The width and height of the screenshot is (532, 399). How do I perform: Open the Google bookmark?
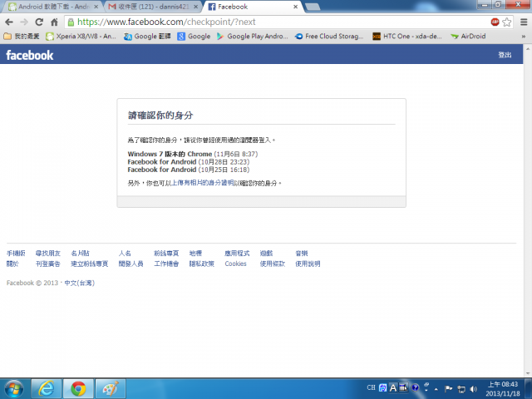(x=194, y=37)
